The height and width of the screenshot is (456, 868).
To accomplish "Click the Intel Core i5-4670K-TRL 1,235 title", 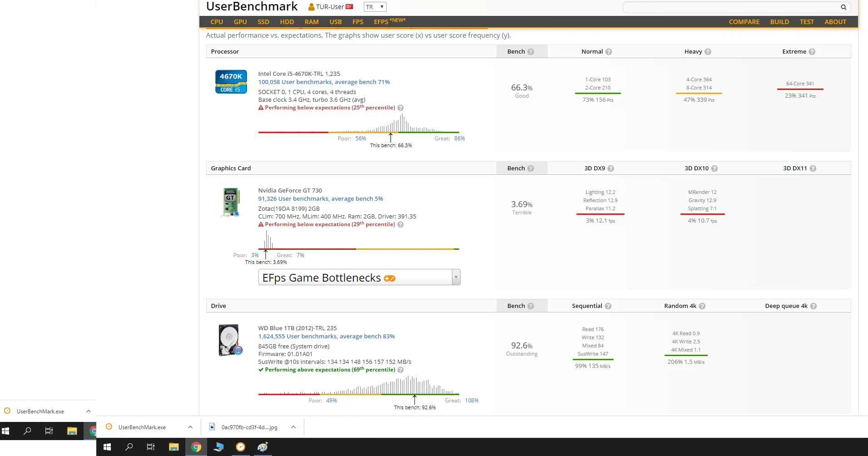I will tap(299, 74).
